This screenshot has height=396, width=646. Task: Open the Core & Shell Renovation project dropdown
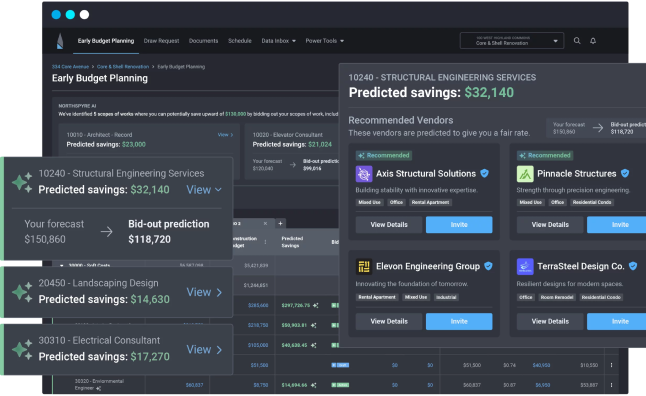pyautogui.click(x=512, y=41)
